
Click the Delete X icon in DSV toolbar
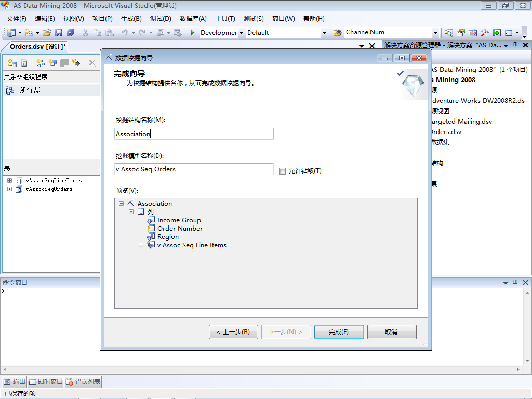click(92, 63)
